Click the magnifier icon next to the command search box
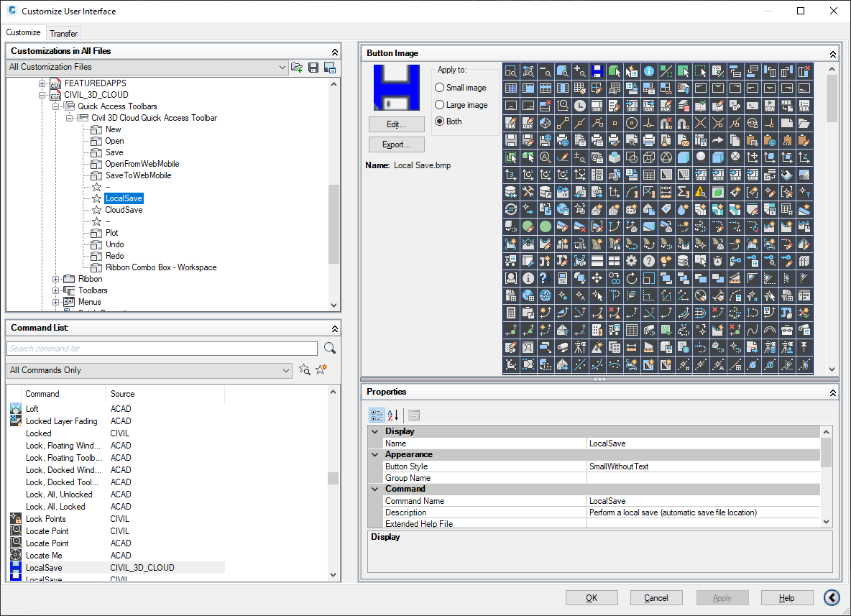The width and height of the screenshot is (851, 616). click(329, 349)
